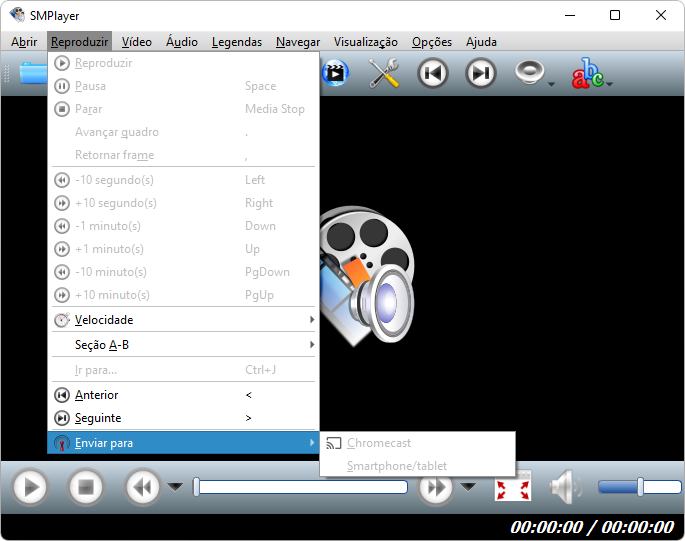This screenshot has height=541, width=685.
Task: Click the rewind button in control bar
Action: coord(142,487)
